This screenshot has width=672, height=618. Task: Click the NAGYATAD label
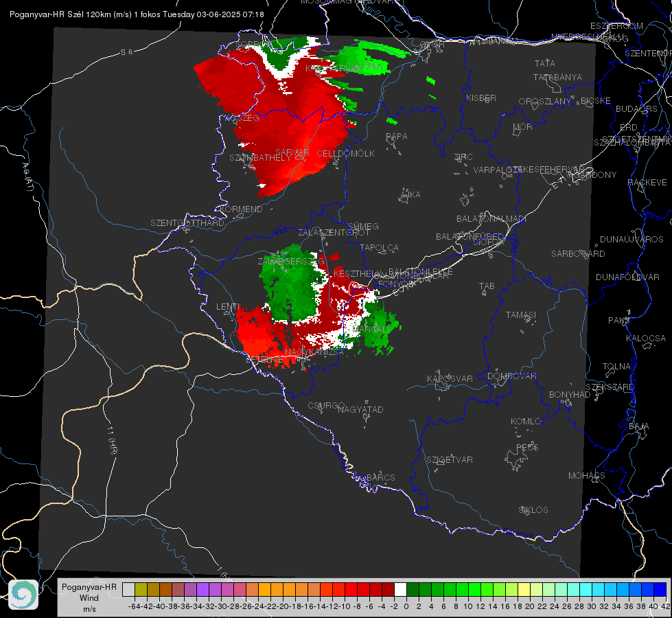(x=360, y=409)
